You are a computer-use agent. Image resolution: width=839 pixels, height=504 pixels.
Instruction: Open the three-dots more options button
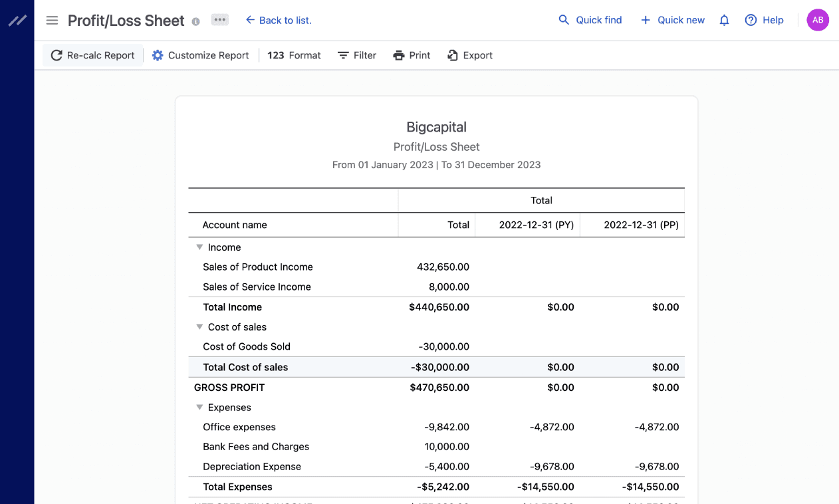click(220, 20)
